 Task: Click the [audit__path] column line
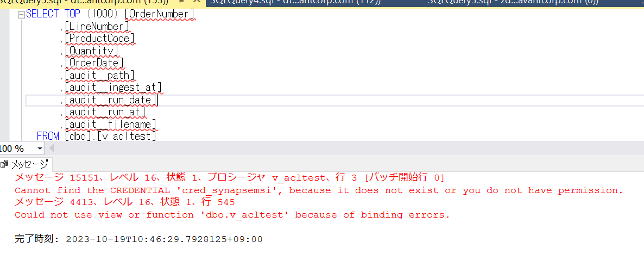[x=100, y=75]
